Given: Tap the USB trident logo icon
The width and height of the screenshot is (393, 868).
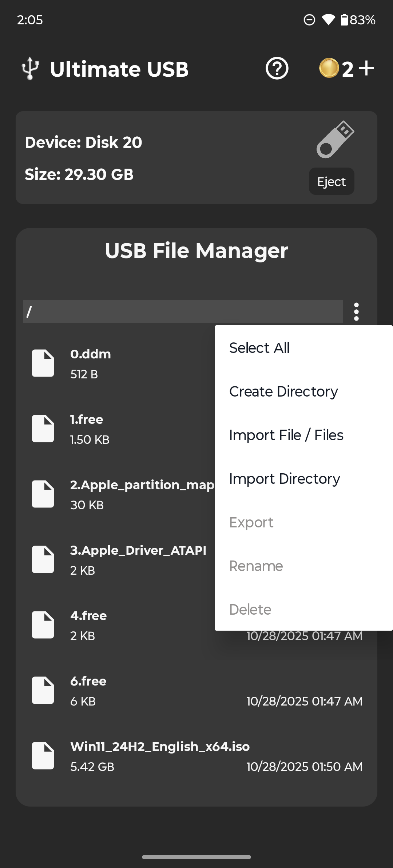Looking at the screenshot, I should tap(30, 68).
